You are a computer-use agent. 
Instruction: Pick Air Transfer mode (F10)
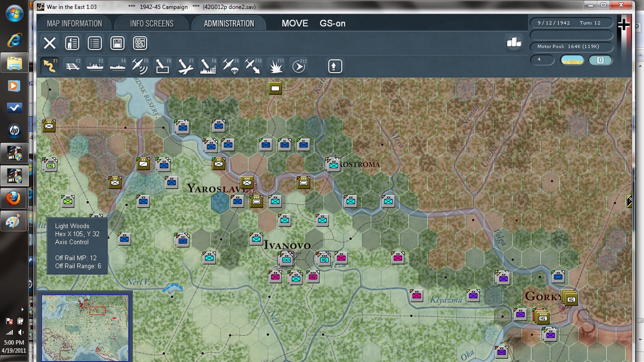(253, 66)
